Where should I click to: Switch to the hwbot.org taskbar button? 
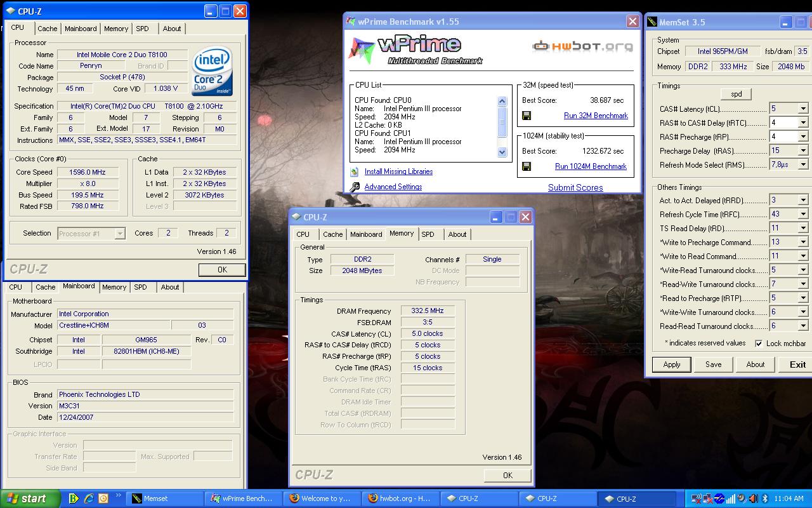coord(400,498)
